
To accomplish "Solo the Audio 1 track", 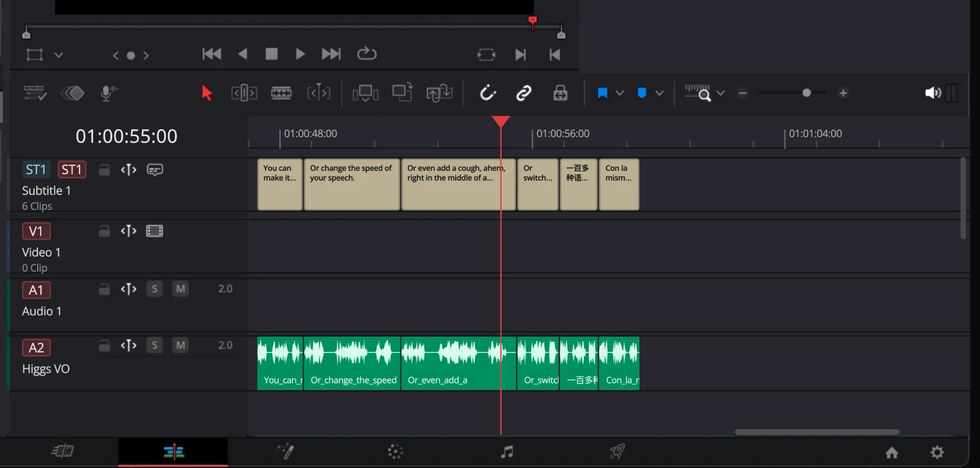I will [154, 289].
